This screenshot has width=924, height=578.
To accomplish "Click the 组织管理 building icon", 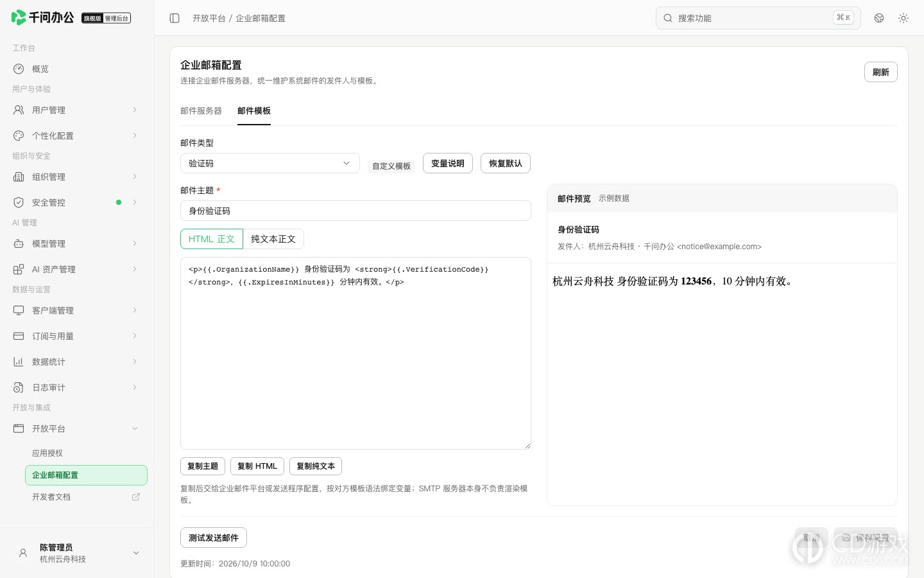I will pyautogui.click(x=19, y=177).
